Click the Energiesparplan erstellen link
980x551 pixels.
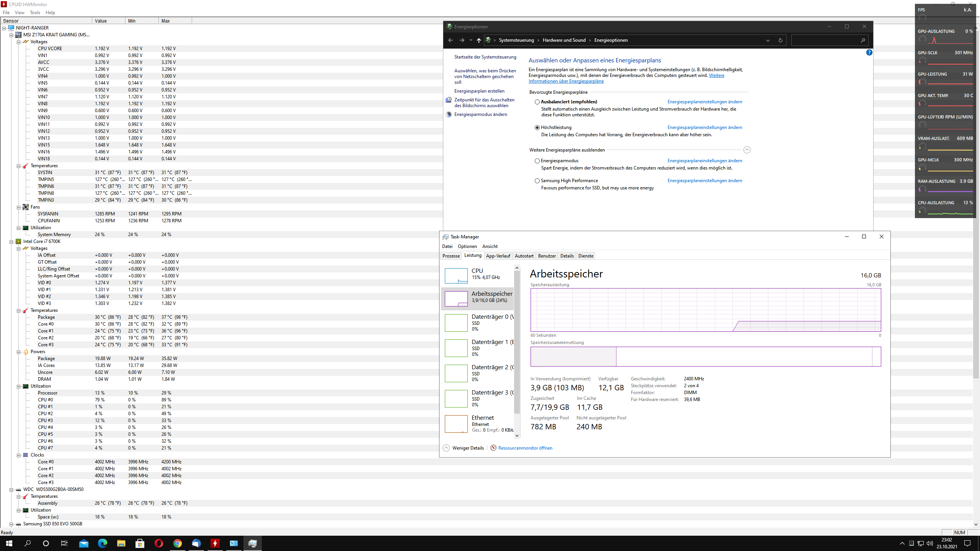(479, 91)
